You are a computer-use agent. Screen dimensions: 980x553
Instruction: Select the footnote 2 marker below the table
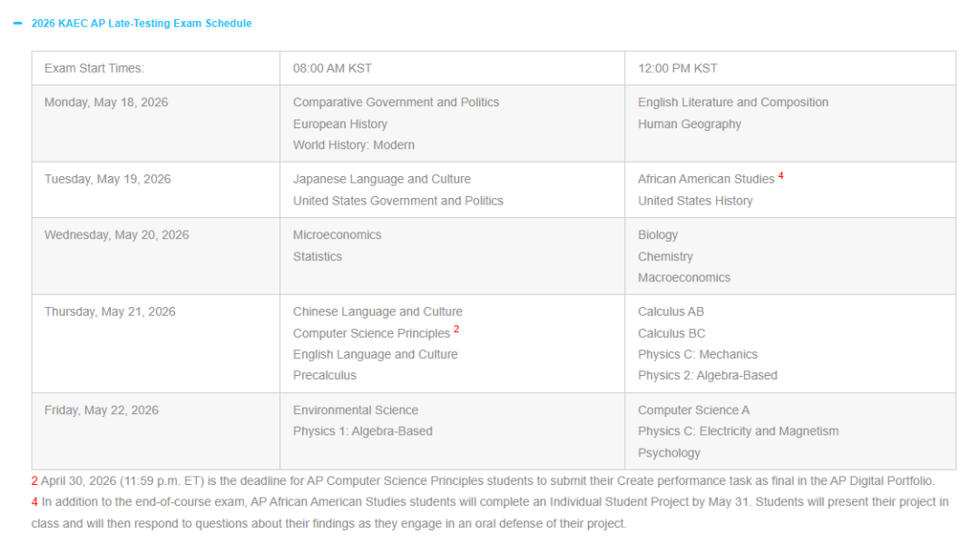34,481
